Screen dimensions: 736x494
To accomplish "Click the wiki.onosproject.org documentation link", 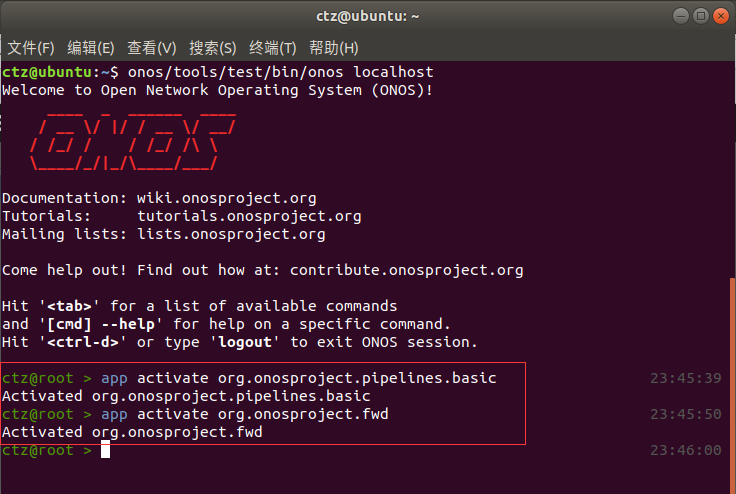I will [227, 198].
